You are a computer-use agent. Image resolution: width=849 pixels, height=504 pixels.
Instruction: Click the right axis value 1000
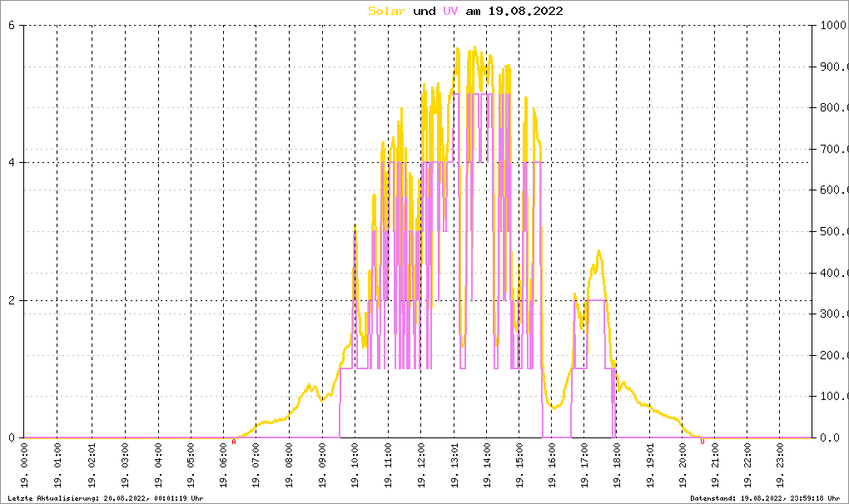833,26
